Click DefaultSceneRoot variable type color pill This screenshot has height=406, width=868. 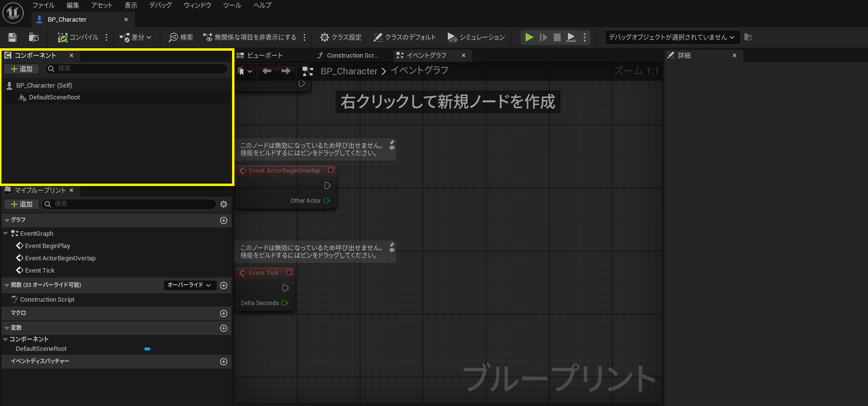(147, 349)
